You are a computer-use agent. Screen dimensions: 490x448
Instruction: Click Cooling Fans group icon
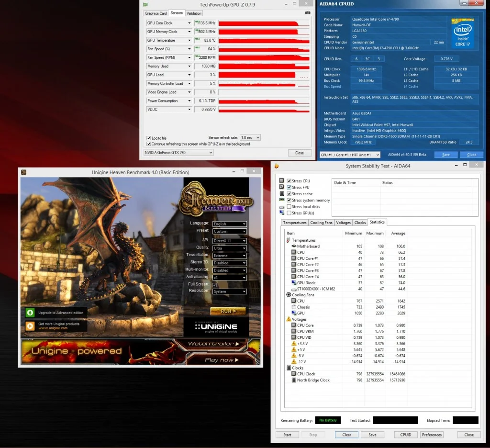(289, 295)
